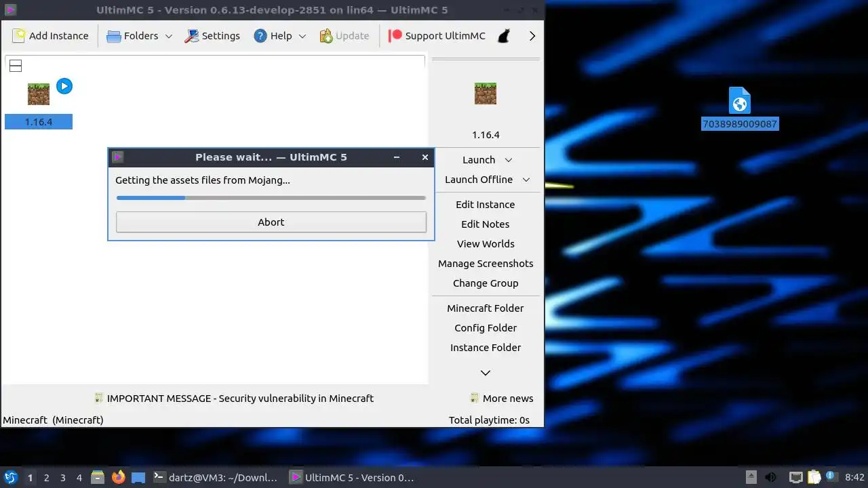Minimize the Please wait dialog
Image resolution: width=868 pixels, height=488 pixels.
tap(397, 157)
